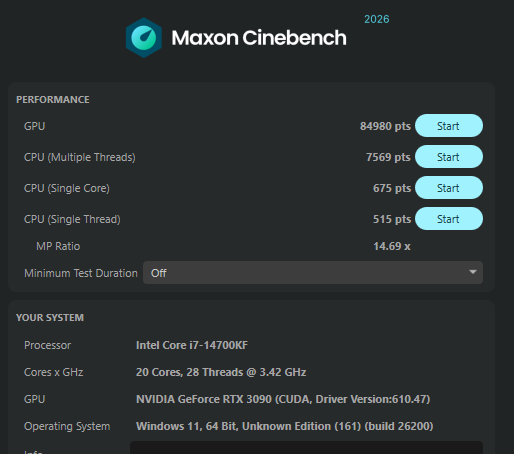Start the CPU Single Core benchmark
Screen dimensions: 514x454
click(x=449, y=188)
